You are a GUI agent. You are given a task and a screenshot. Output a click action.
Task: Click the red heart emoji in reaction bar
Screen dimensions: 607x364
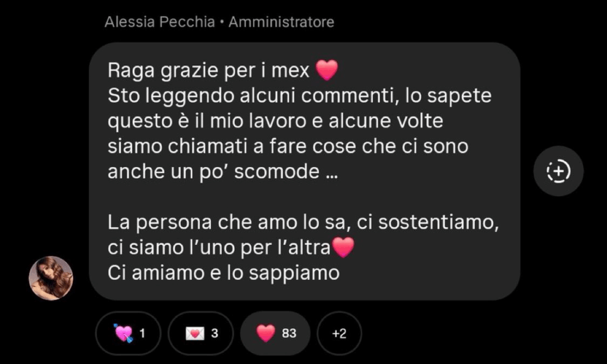pos(266,333)
